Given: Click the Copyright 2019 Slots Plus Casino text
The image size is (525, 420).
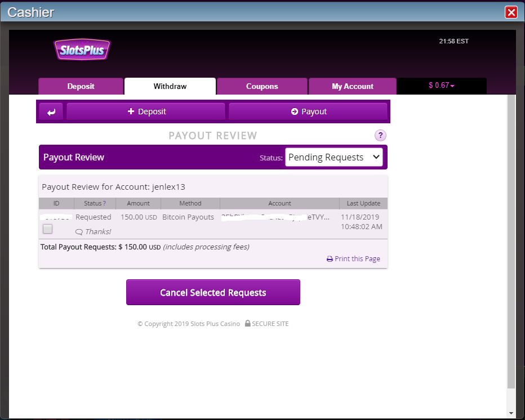Looking at the screenshot, I should (x=189, y=324).
